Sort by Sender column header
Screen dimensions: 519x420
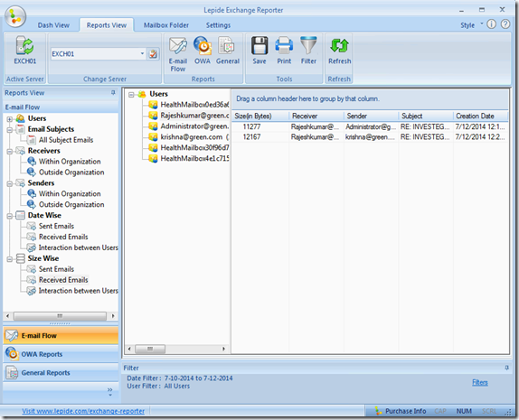(x=371, y=117)
